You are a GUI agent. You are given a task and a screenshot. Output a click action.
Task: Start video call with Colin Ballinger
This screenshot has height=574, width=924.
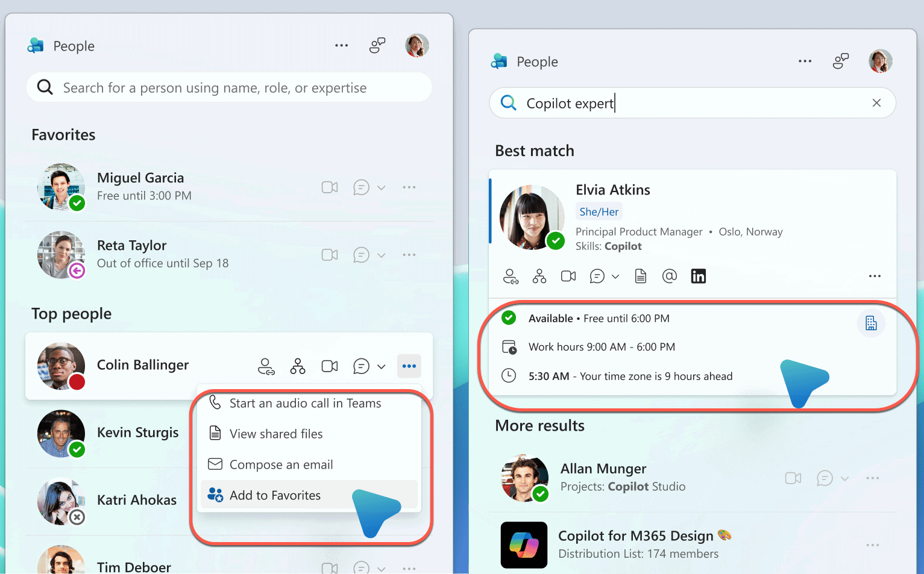330,366
